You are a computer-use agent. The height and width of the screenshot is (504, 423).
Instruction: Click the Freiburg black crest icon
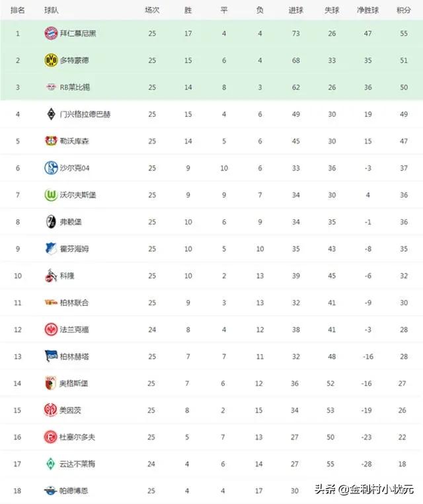click(x=51, y=222)
